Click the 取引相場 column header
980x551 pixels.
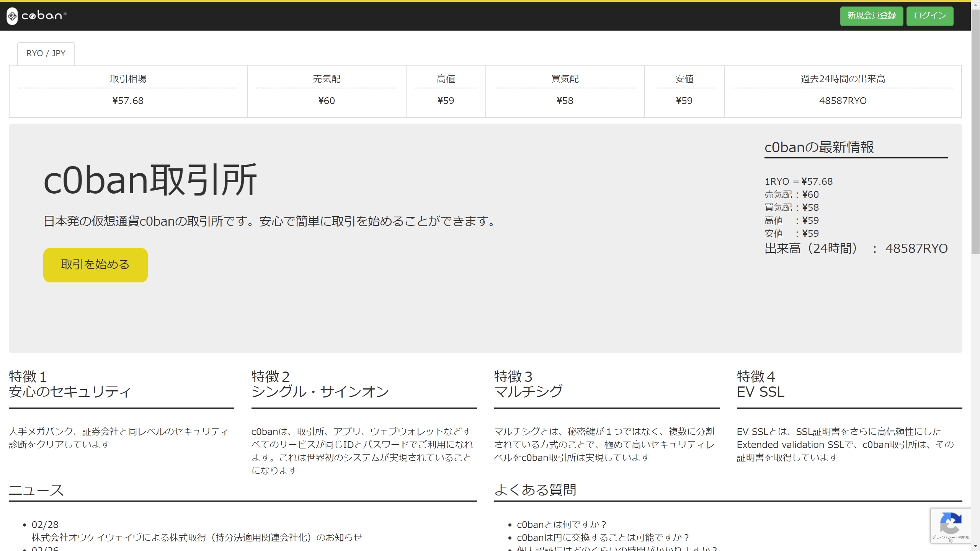[x=128, y=79]
